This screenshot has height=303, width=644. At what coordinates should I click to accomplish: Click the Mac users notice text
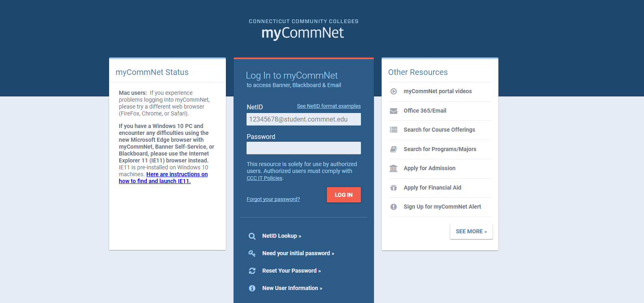164,103
